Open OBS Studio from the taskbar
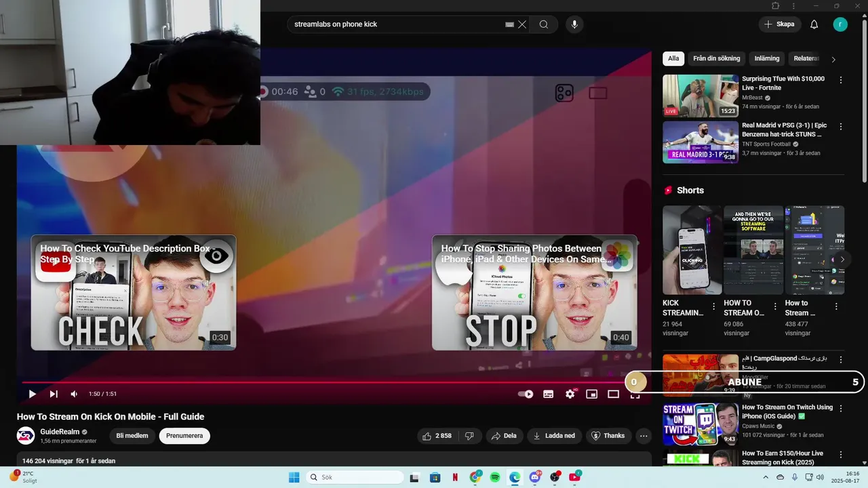 (555, 477)
